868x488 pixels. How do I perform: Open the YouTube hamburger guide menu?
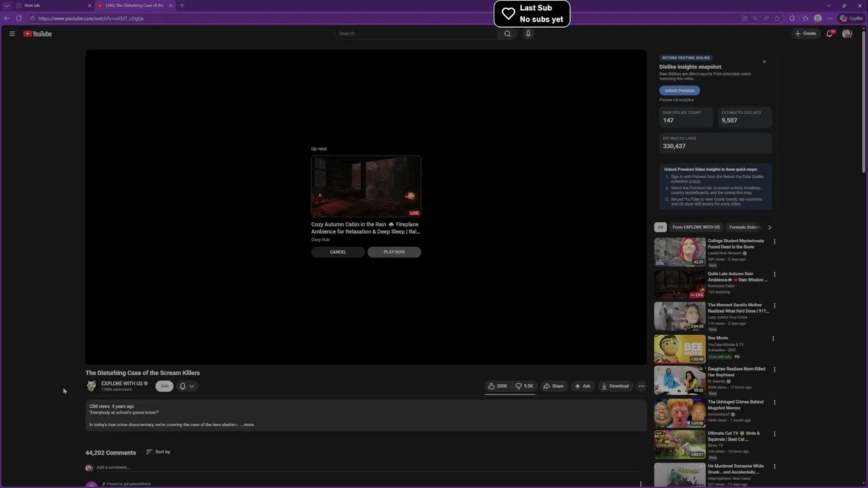coord(12,33)
